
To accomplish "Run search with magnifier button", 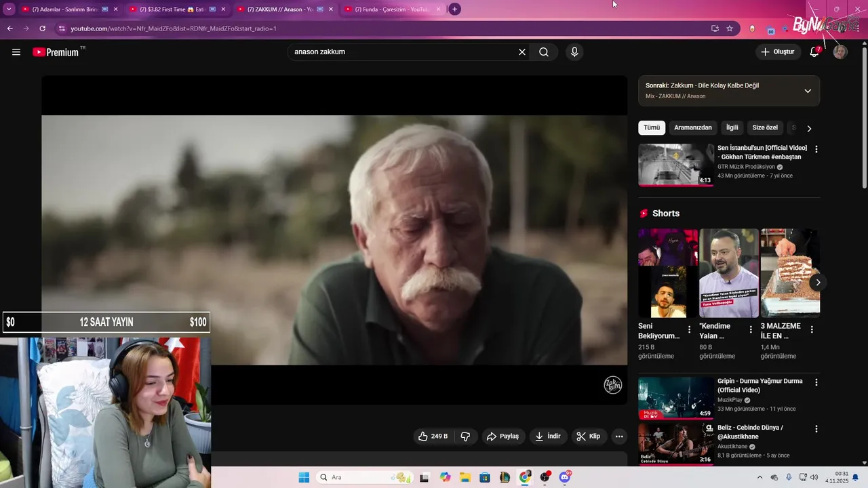I will [x=544, y=52].
